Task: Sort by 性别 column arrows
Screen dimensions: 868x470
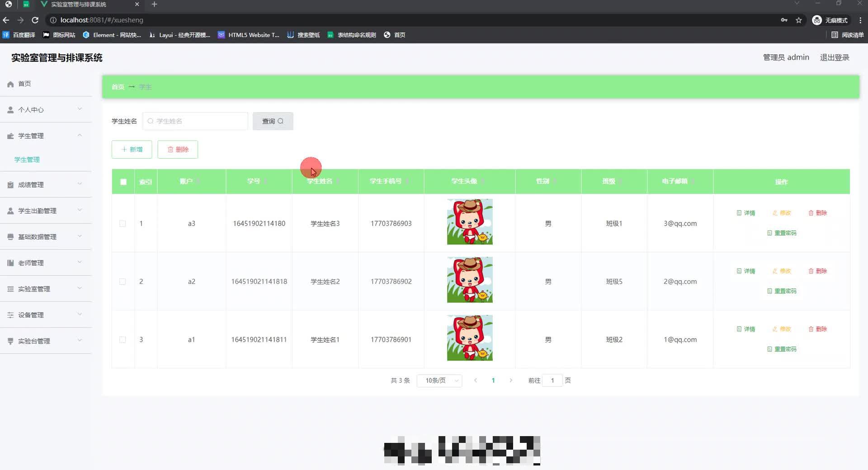Action: click(555, 181)
